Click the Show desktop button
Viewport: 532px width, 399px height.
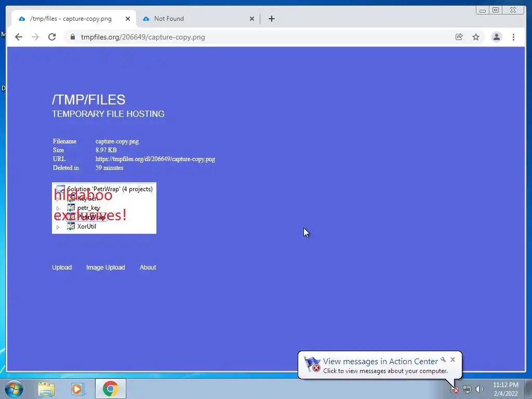[528, 389]
